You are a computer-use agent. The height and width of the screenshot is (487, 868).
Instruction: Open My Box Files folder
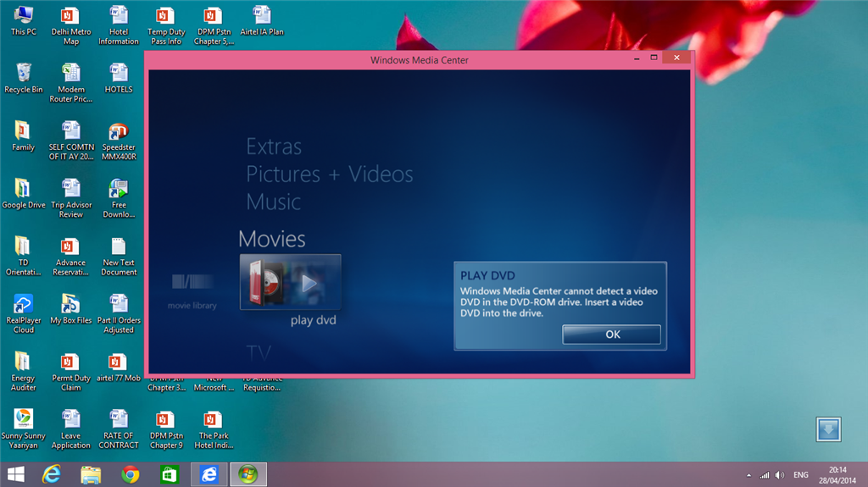pos(71,309)
